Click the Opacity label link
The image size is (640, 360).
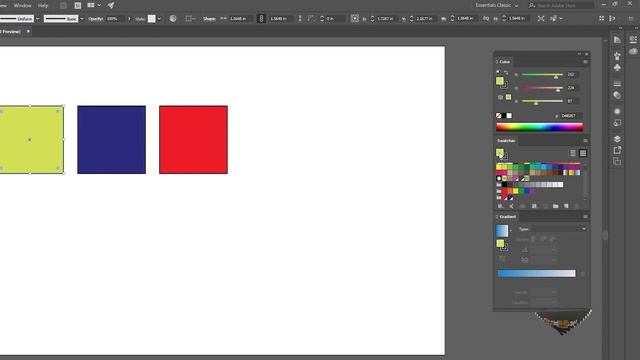95,19
